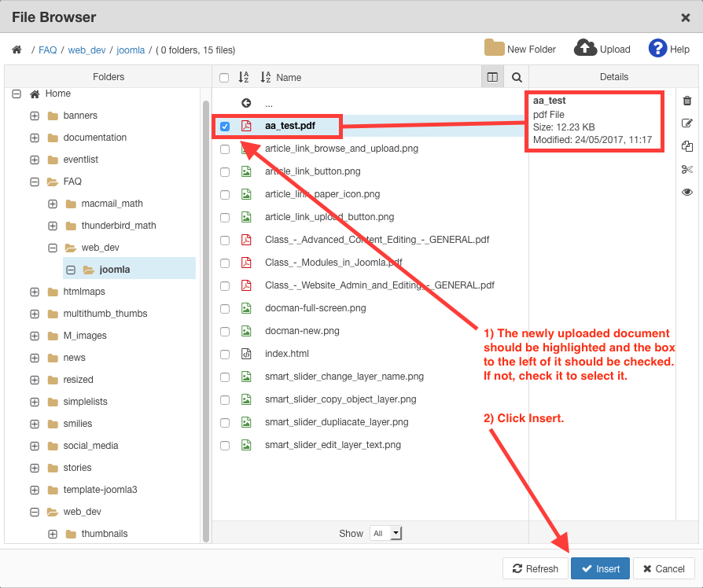Open the Upload dialog
This screenshot has height=588, width=703.
602,49
